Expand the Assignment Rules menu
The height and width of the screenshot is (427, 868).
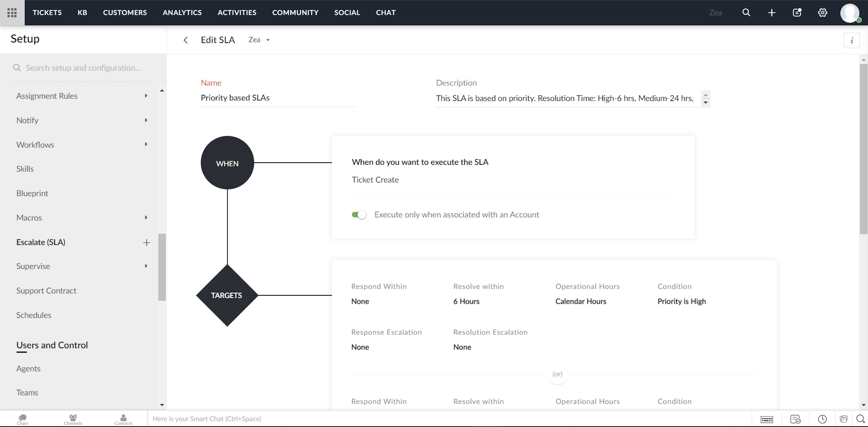coord(146,96)
